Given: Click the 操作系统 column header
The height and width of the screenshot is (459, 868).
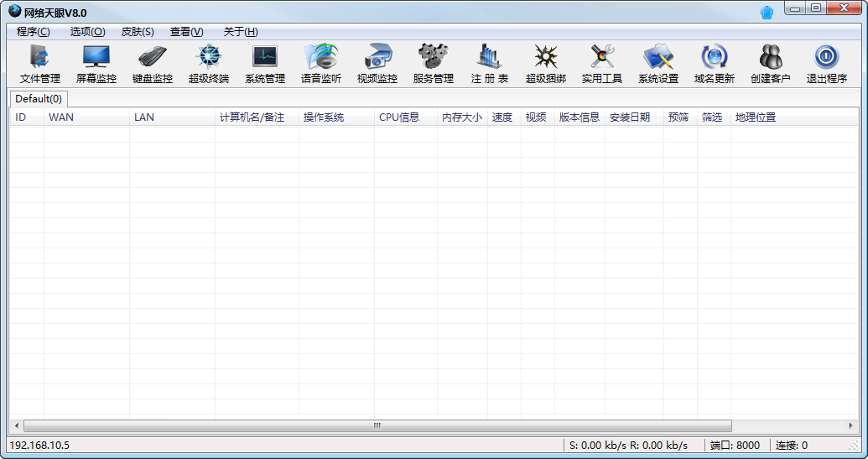Looking at the screenshot, I should point(336,117).
